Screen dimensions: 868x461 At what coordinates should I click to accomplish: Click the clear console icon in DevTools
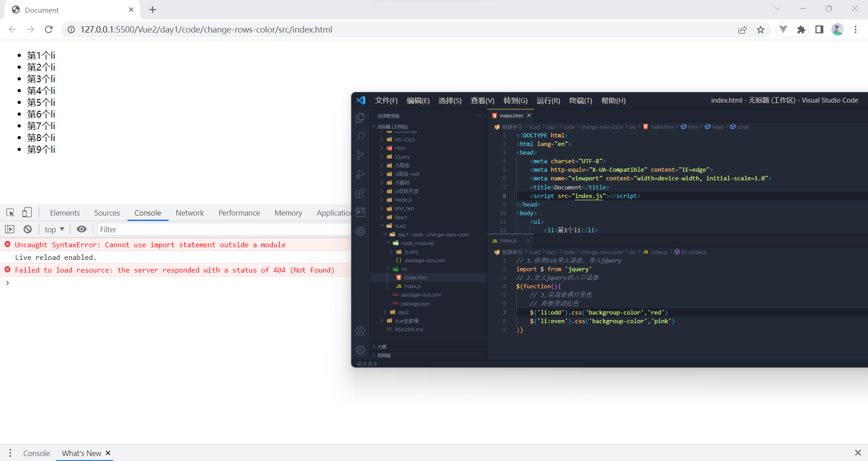tap(27, 229)
